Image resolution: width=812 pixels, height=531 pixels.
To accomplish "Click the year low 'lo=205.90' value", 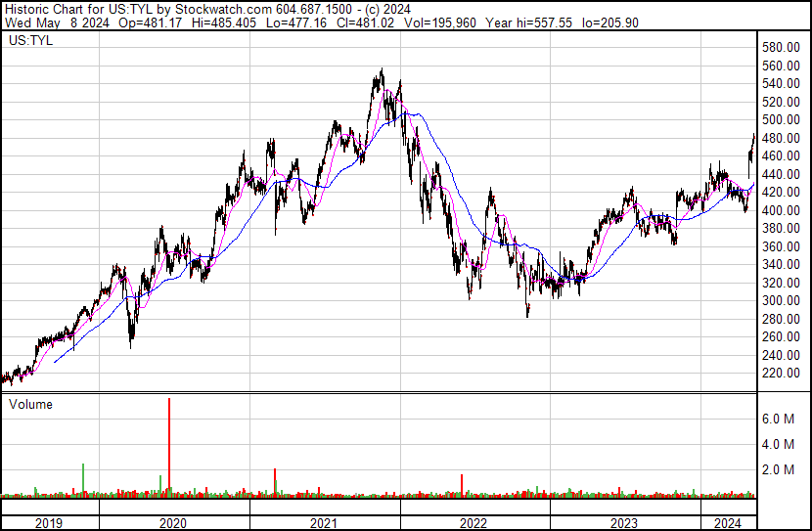I will (610, 22).
